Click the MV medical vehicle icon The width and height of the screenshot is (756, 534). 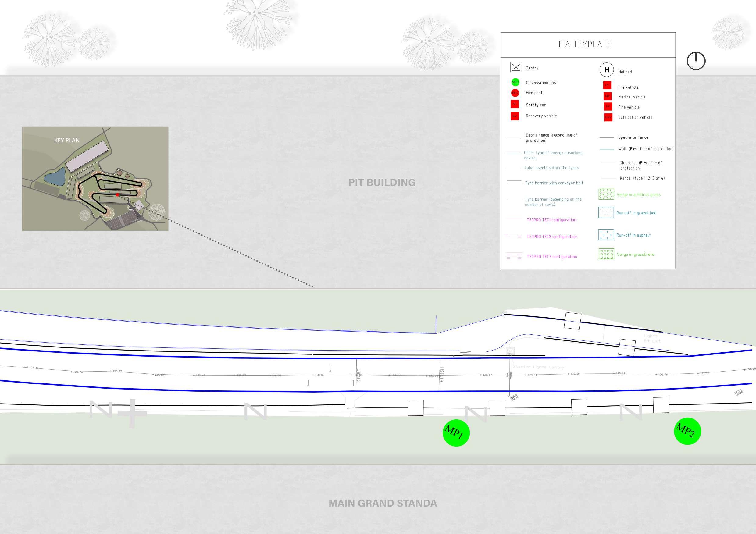(607, 96)
